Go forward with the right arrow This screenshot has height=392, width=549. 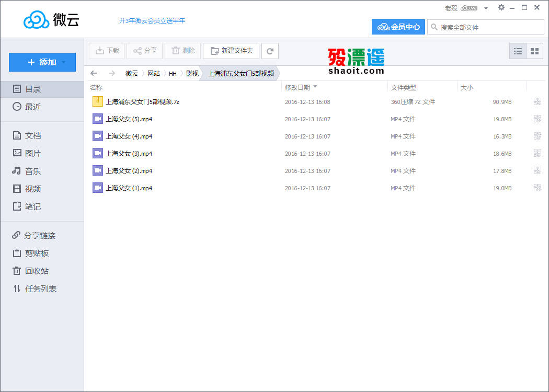point(112,73)
